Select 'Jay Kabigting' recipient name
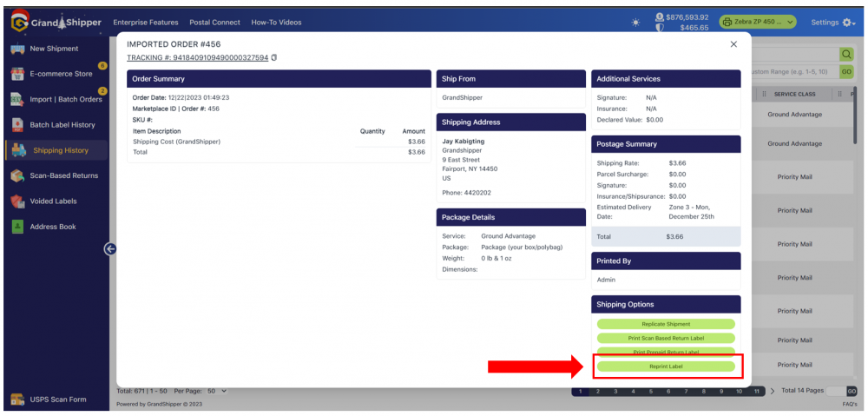868x416 pixels. coord(464,142)
